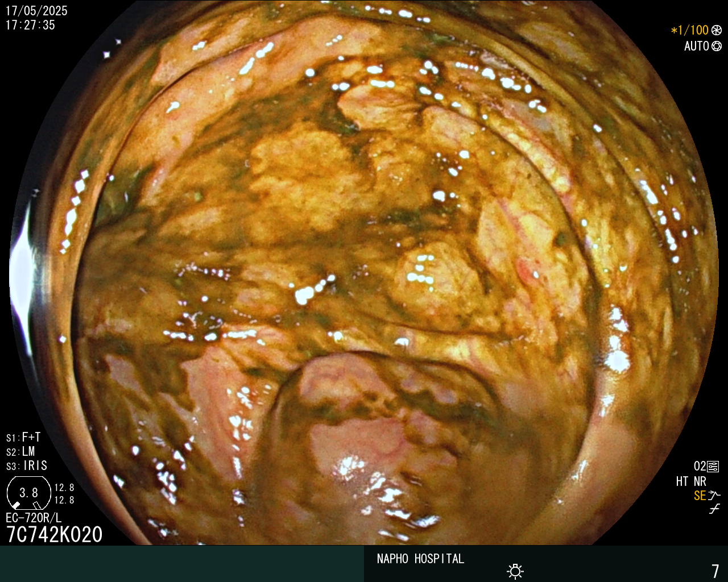
Task: Click the brightness sun icon
Action: [515, 571]
